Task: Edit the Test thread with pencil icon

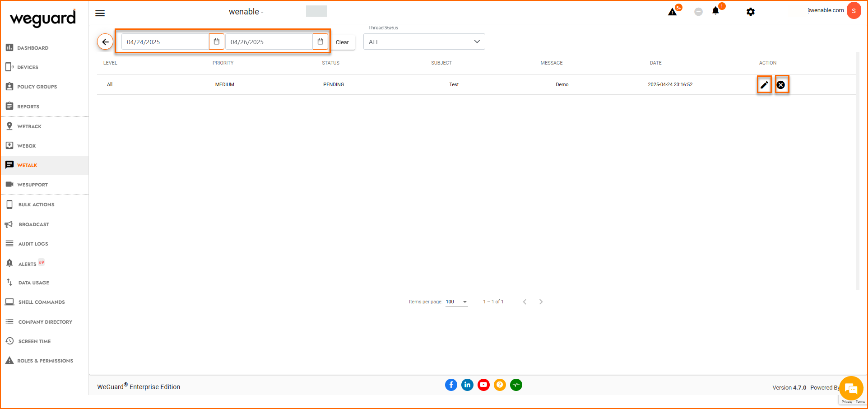Action: pos(764,84)
